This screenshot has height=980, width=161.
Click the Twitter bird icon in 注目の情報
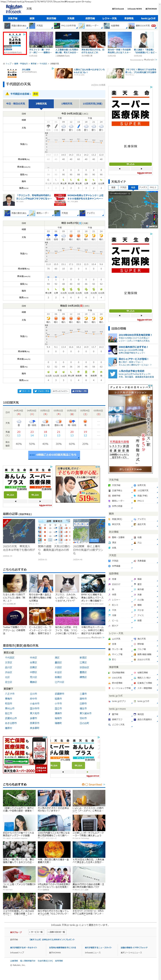pyautogui.click(x=113, y=374)
